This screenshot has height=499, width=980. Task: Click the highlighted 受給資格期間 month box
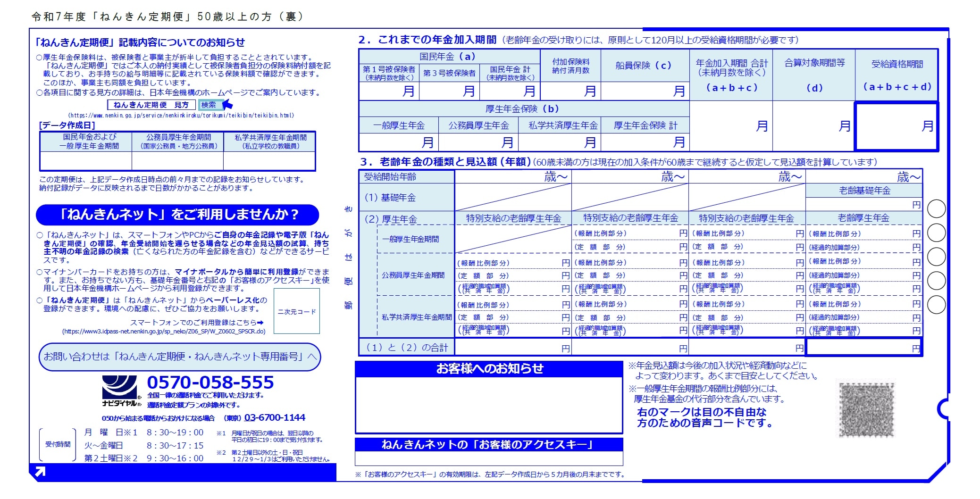(896, 126)
